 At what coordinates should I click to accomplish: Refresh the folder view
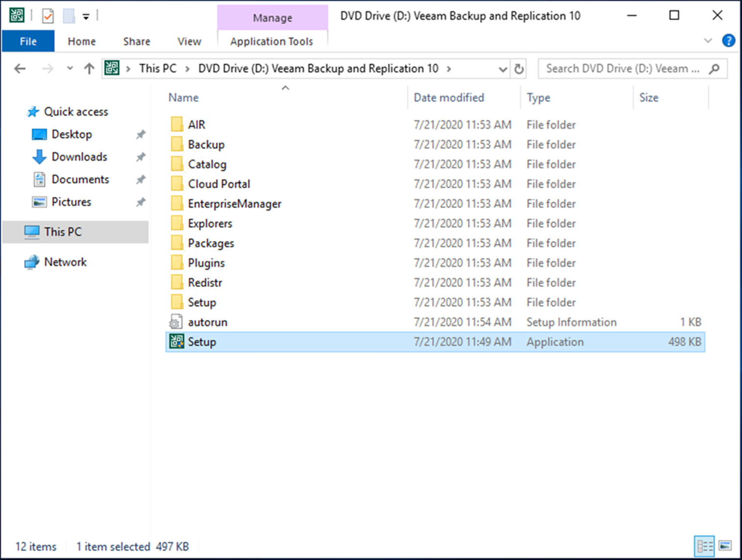pos(519,69)
